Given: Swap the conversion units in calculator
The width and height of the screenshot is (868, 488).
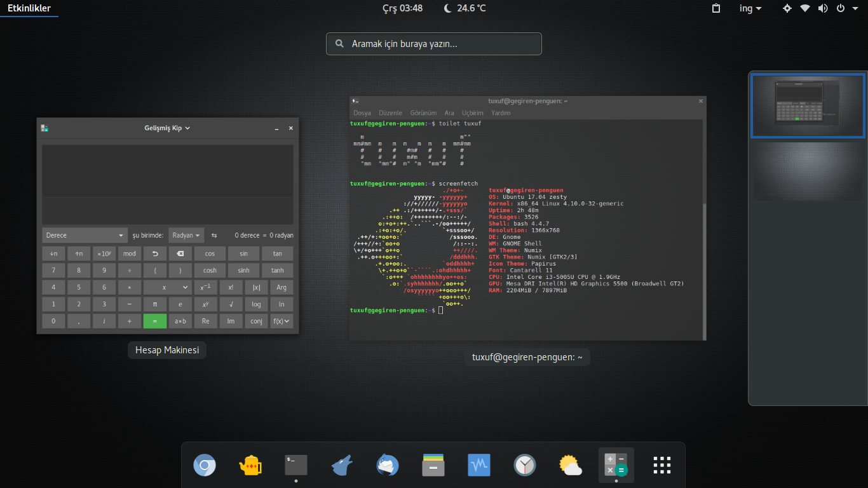Looking at the screenshot, I should coord(214,235).
